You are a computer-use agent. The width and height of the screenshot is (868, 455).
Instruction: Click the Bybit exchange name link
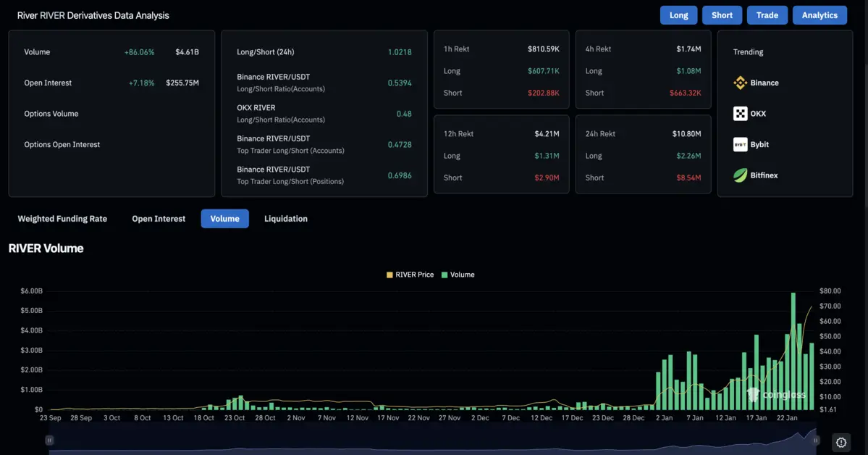pyautogui.click(x=759, y=145)
